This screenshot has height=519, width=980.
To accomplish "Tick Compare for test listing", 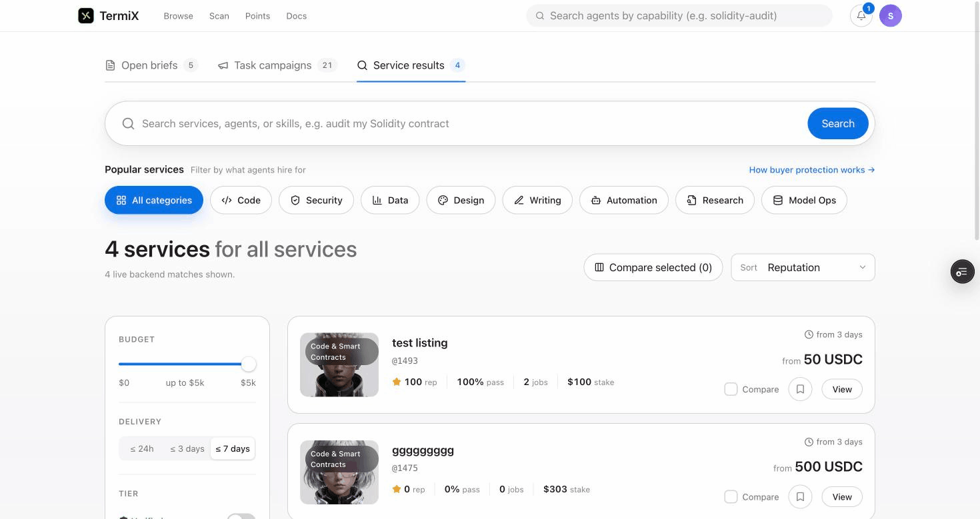I will [x=731, y=389].
